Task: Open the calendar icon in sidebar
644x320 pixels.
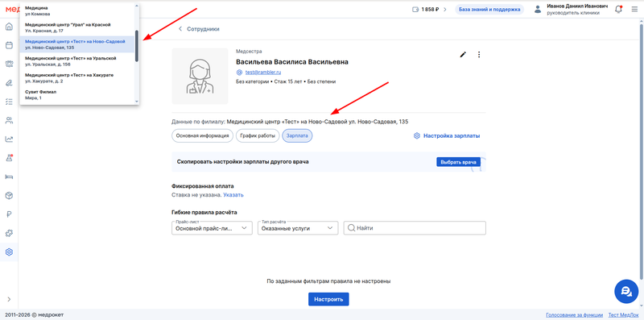Action: click(x=9, y=45)
